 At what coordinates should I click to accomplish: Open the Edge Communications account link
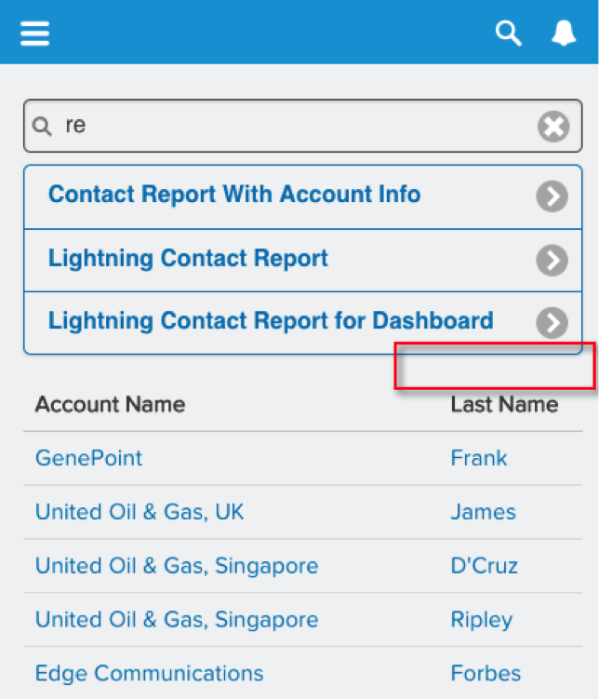click(150, 673)
